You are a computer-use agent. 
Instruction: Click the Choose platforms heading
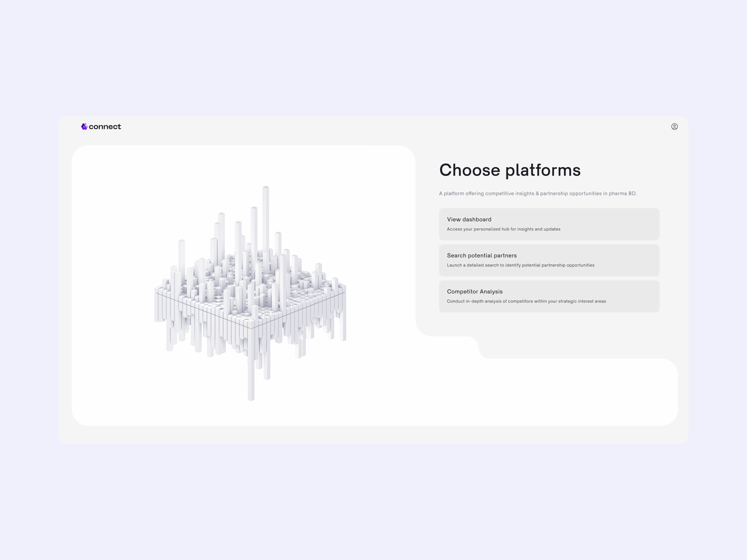pos(510,170)
